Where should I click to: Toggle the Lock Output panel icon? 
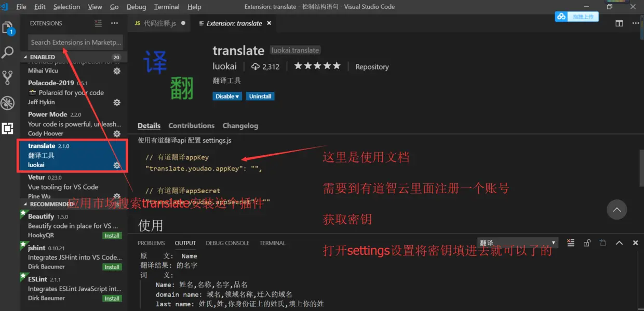pos(587,242)
